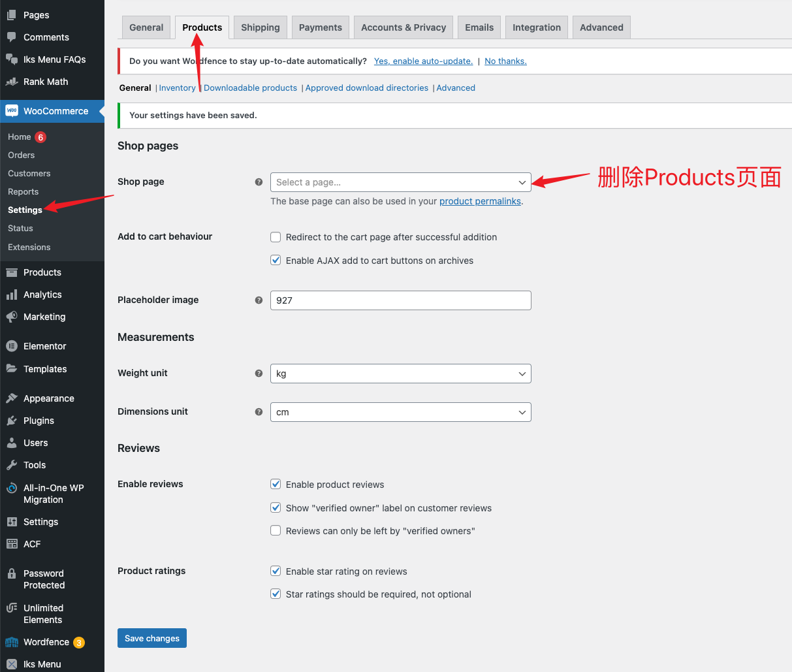Click the Elementor icon in the sidebar
This screenshot has width=792, height=672.
(x=13, y=345)
